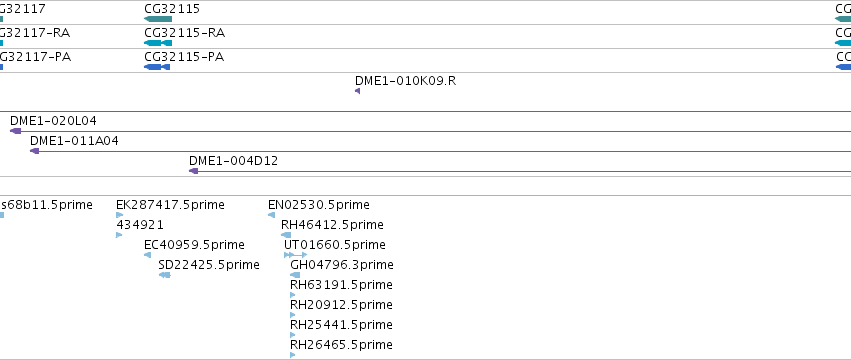Click the UT01660.5prime EST glyph
This screenshot has width=851, height=360.
pos(296,255)
